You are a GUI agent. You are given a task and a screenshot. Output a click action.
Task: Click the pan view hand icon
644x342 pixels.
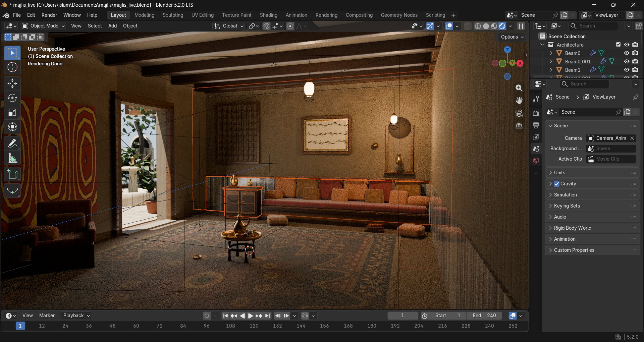(519, 100)
